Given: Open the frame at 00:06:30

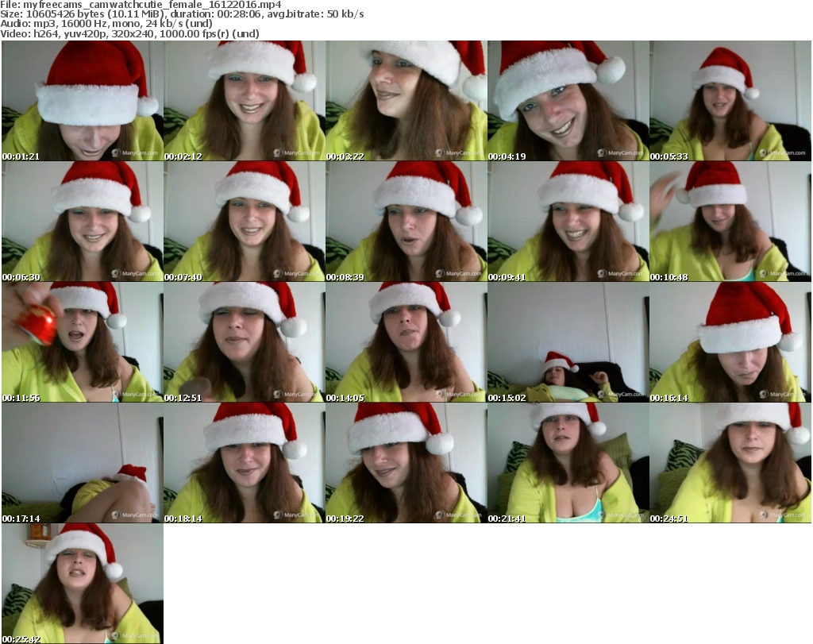Looking at the screenshot, I should click(83, 222).
